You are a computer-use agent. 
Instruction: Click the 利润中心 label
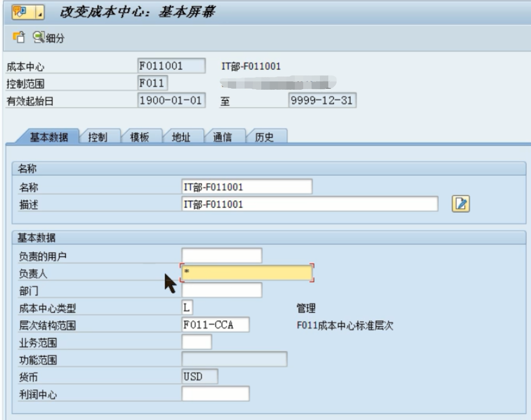[38, 394]
